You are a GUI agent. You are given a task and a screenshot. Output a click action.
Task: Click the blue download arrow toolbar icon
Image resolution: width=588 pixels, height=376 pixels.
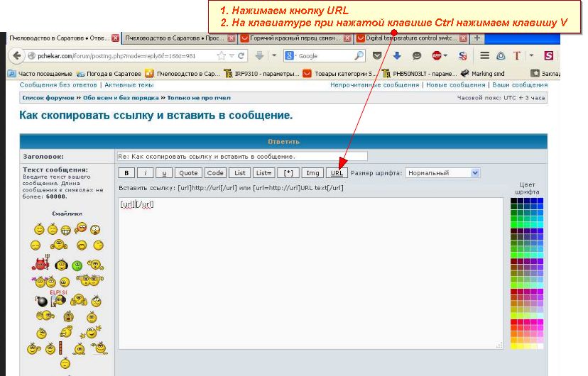point(397,55)
